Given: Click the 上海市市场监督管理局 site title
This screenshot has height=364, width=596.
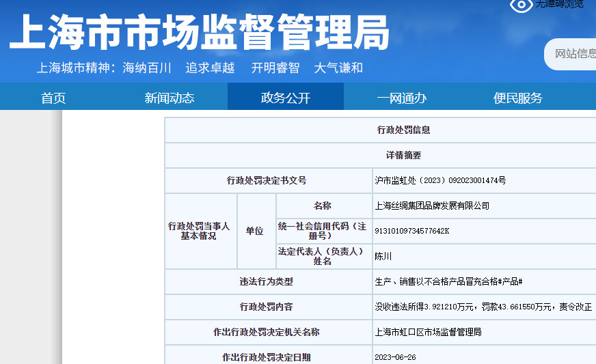Looking at the screenshot, I should pos(200,32).
